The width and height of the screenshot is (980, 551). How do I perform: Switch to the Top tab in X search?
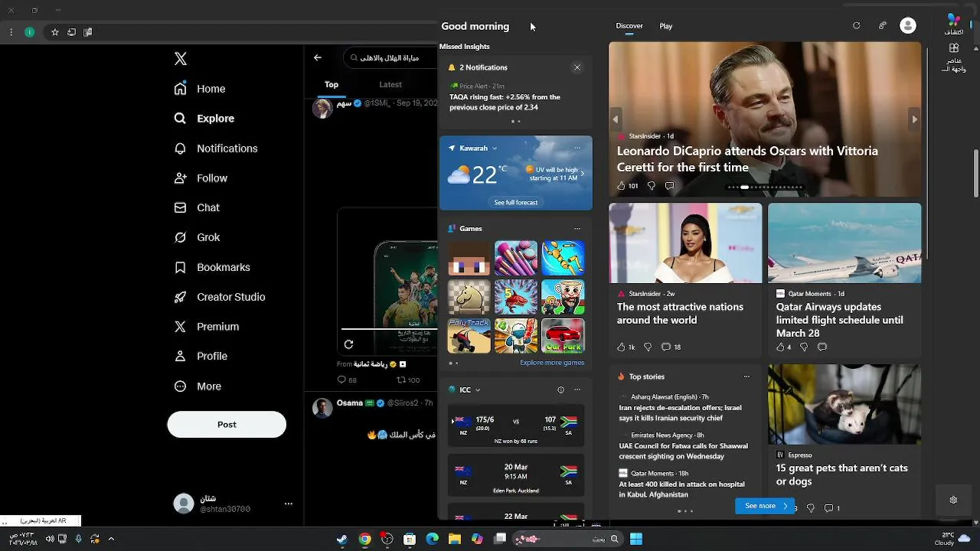tap(332, 85)
